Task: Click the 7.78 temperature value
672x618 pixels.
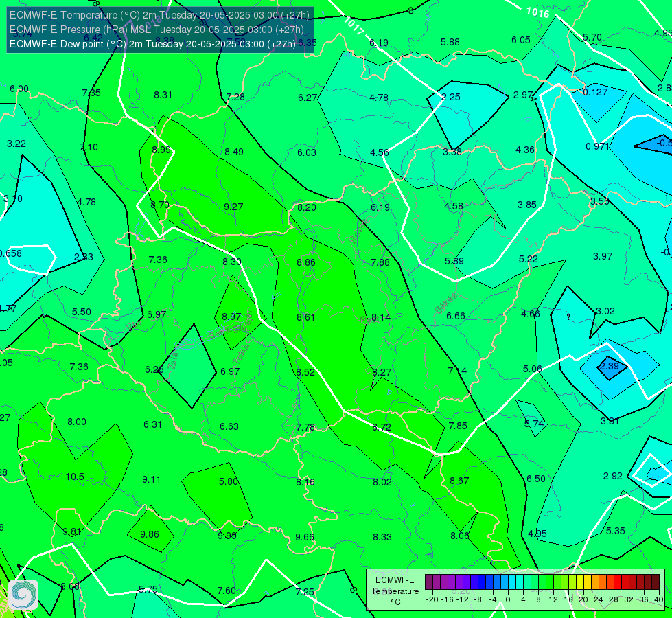Action: click(305, 427)
